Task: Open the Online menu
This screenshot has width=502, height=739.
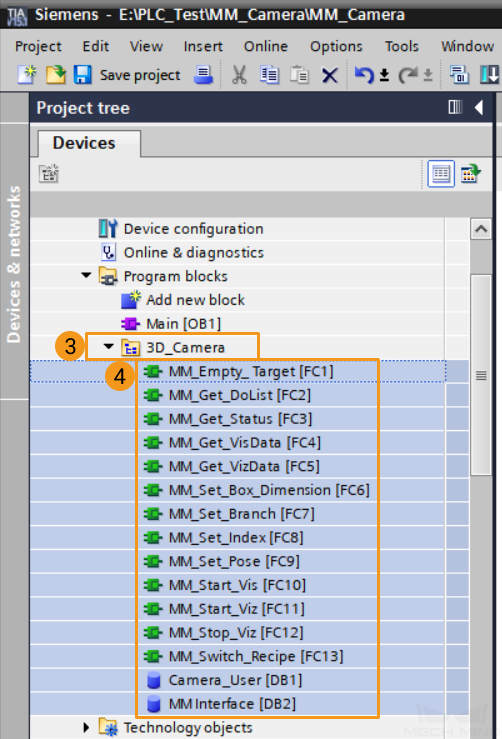Action: pos(266,46)
